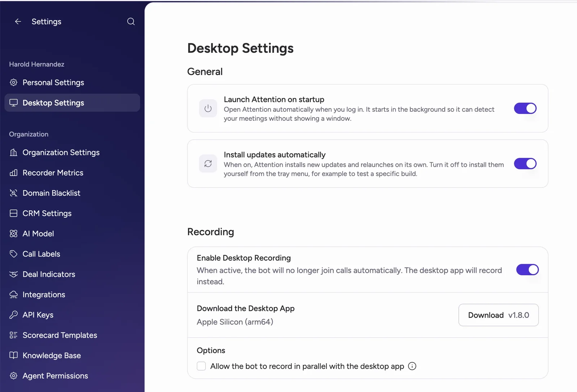The width and height of the screenshot is (577, 392).
Task: Click the Harold Hernandez section label
Action: click(x=37, y=64)
